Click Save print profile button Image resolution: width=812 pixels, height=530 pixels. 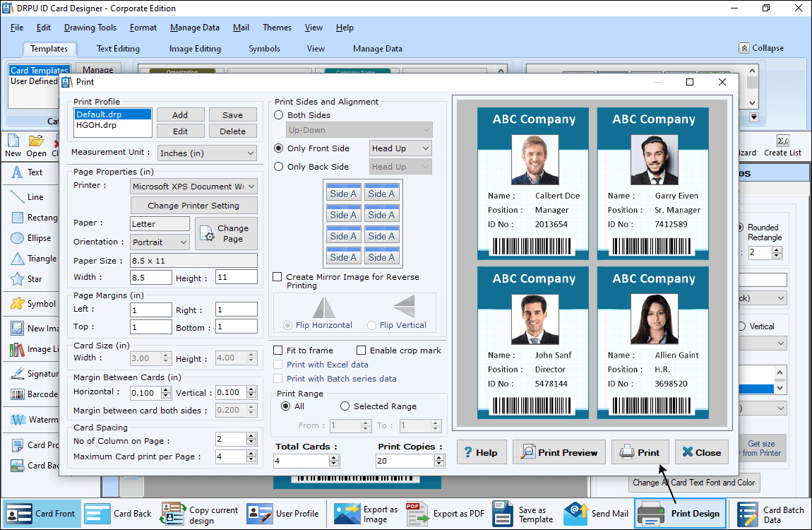click(232, 115)
